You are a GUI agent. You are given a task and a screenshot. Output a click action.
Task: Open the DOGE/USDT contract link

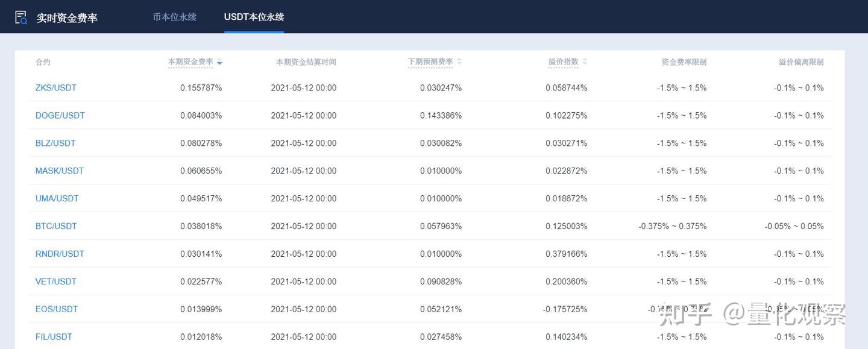(x=60, y=115)
